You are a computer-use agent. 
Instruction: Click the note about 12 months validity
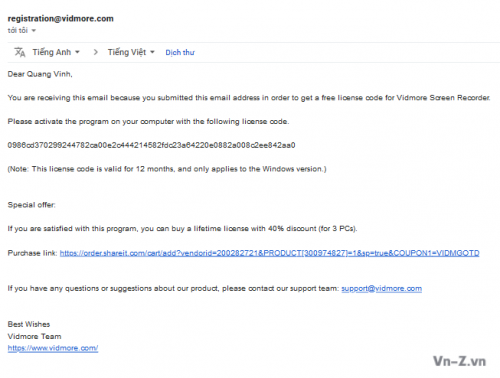tap(167, 169)
